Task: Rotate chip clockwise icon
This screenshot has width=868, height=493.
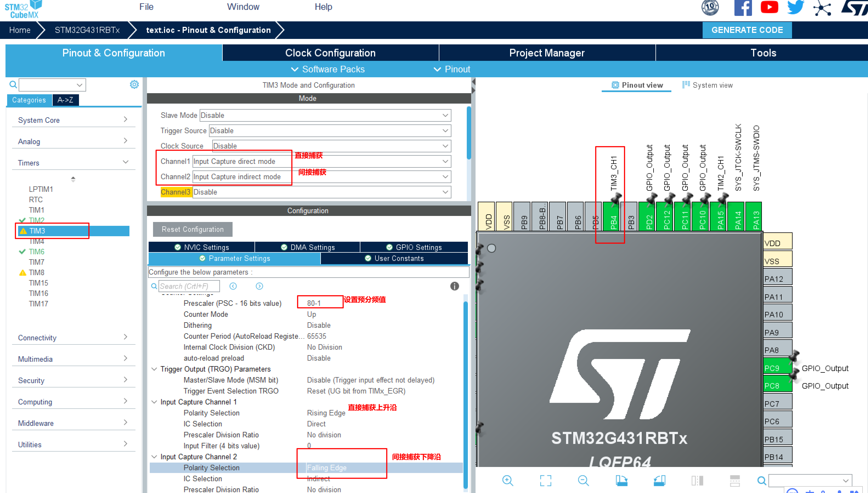Action: [621, 480]
